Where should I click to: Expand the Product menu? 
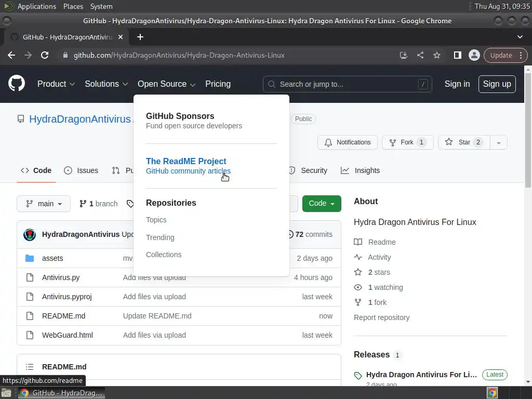point(56,84)
